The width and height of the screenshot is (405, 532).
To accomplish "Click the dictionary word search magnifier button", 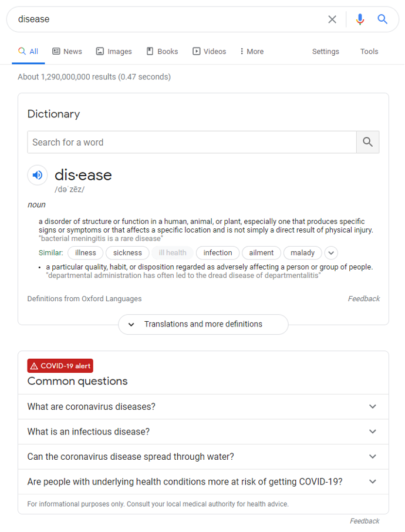I will (x=367, y=142).
